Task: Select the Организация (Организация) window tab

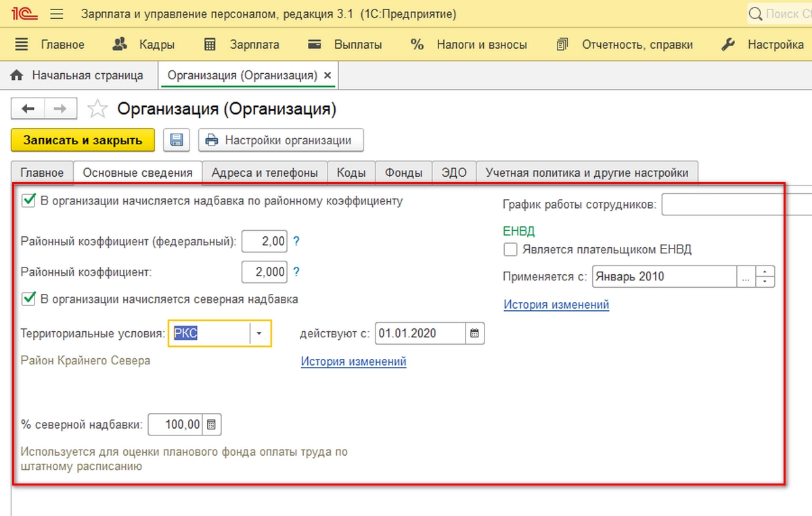Action: click(x=242, y=75)
